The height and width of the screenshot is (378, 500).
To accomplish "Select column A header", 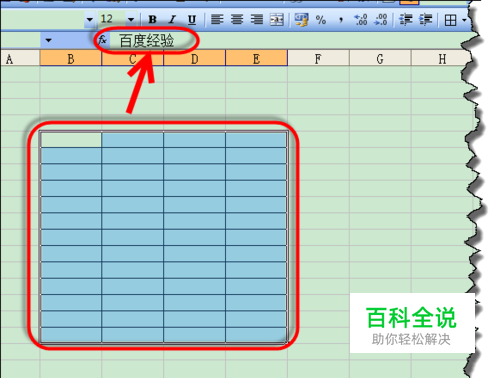I will pos(20,59).
